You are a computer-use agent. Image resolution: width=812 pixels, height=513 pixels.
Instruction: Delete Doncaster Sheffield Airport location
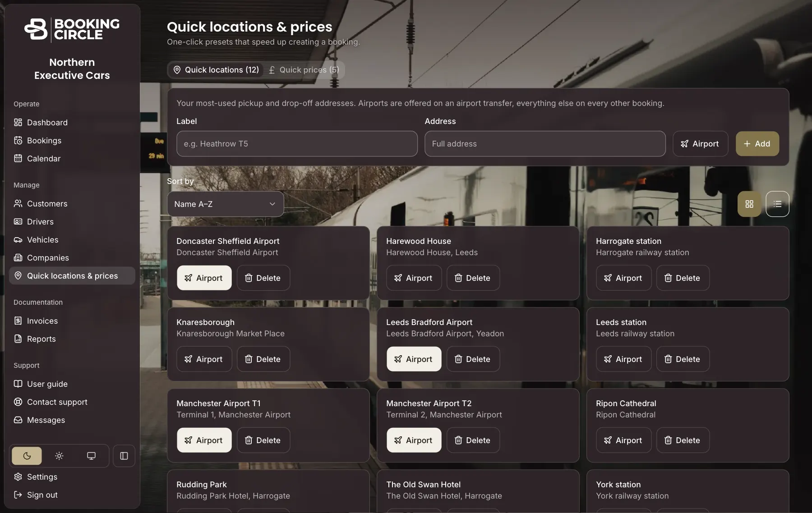coord(263,278)
